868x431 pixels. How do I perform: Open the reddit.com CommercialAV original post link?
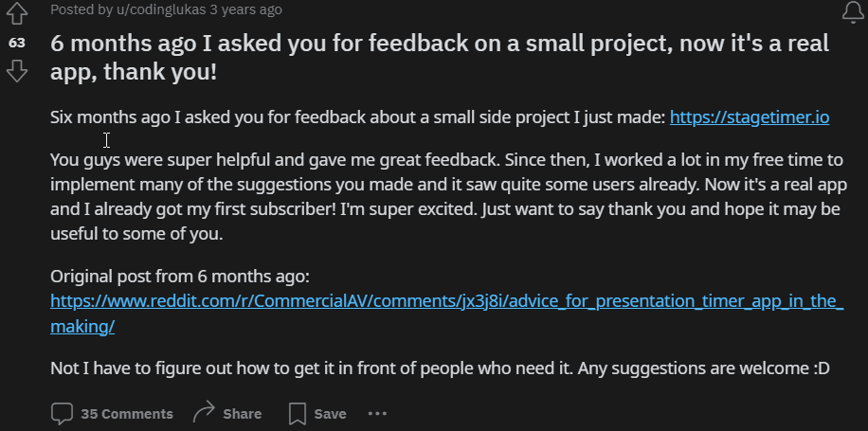pos(446,314)
